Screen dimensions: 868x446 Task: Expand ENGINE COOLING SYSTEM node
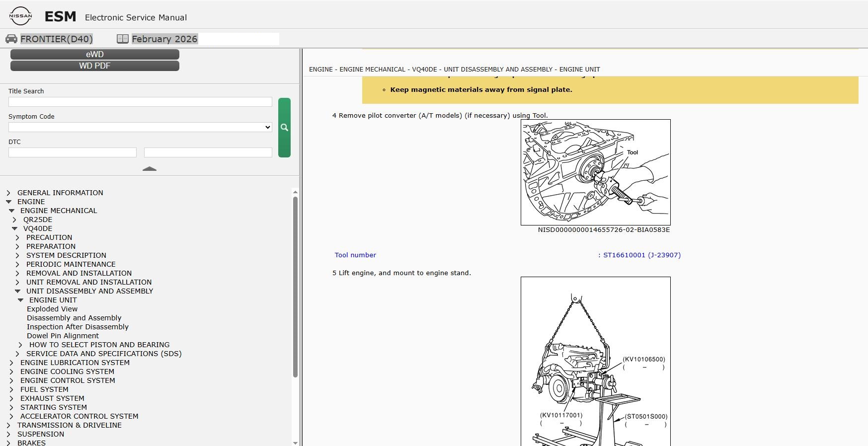[11, 372]
